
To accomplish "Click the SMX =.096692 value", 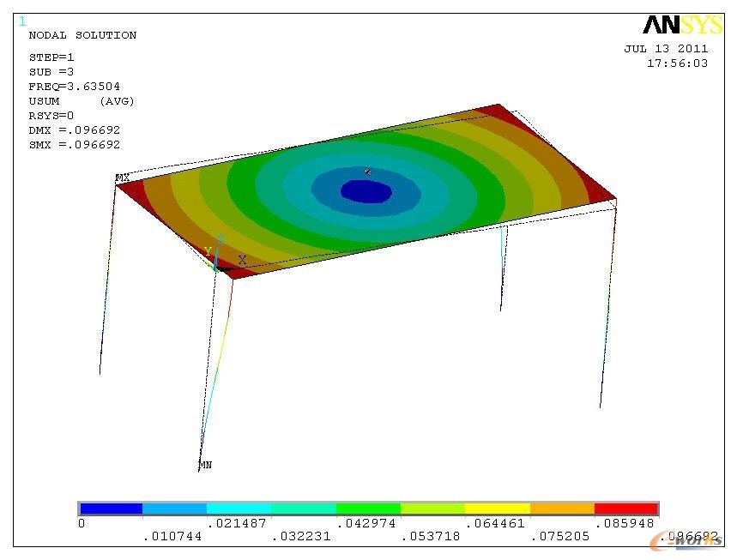I will click(x=74, y=145).
